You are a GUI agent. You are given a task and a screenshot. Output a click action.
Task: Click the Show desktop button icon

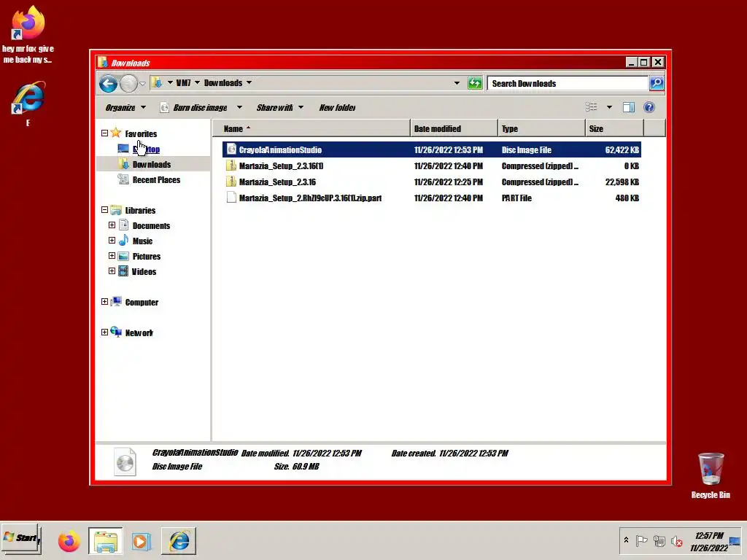pyautogui.click(x=735, y=542)
